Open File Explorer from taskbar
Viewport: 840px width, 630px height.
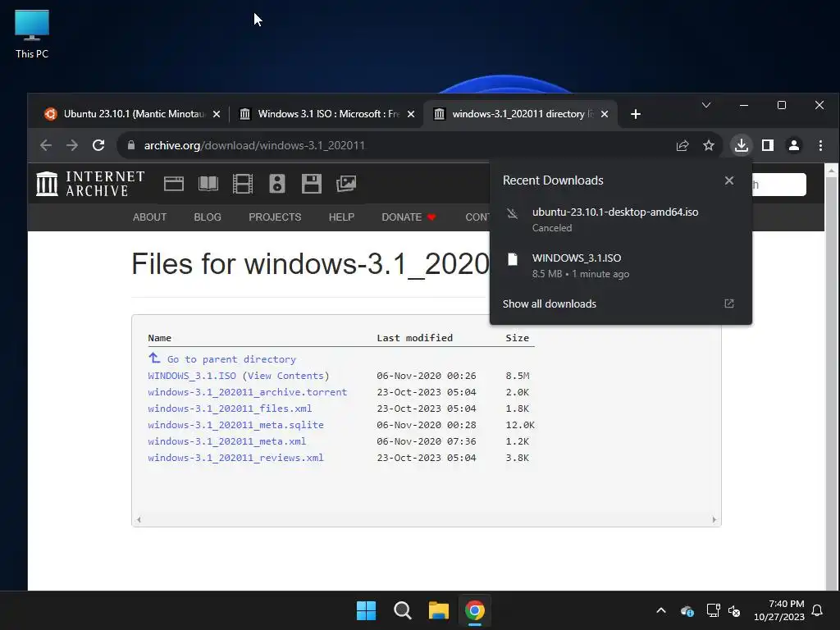point(439,610)
